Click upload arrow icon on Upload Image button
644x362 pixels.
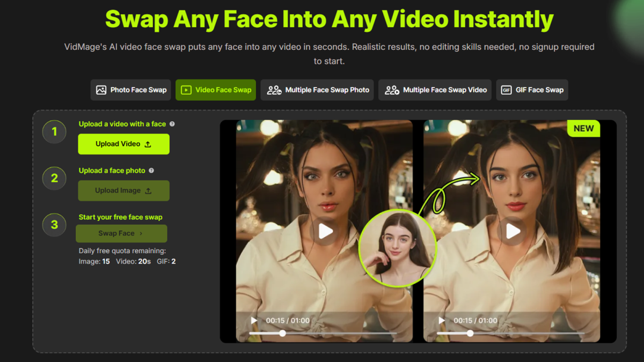click(x=148, y=191)
